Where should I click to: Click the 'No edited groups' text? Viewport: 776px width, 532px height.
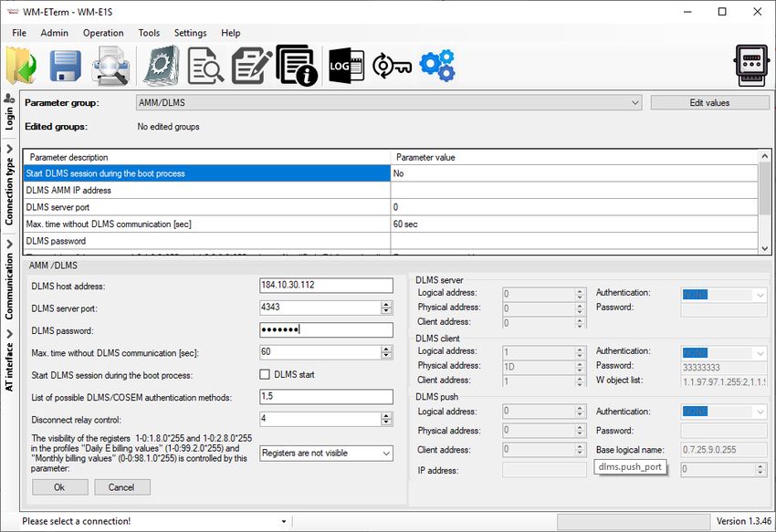168,127
